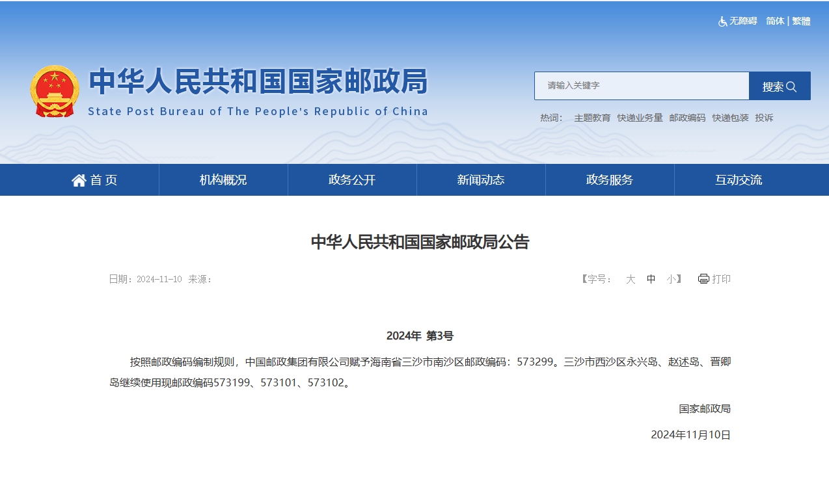
Task: Set font size to 中
Action: coord(651,279)
